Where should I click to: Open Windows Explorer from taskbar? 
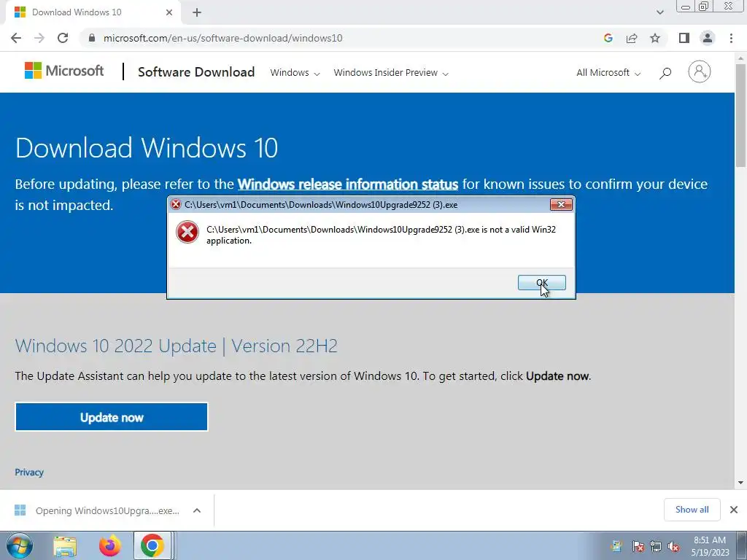(x=65, y=546)
